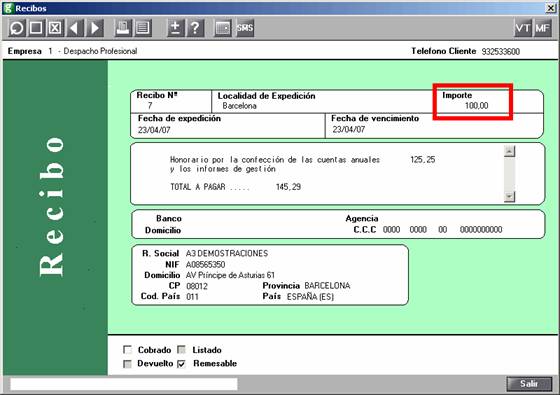The height and width of the screenshot is (395, 560).
Task: Click the Provincia value BARCELONA
Action: click(327, 286)
